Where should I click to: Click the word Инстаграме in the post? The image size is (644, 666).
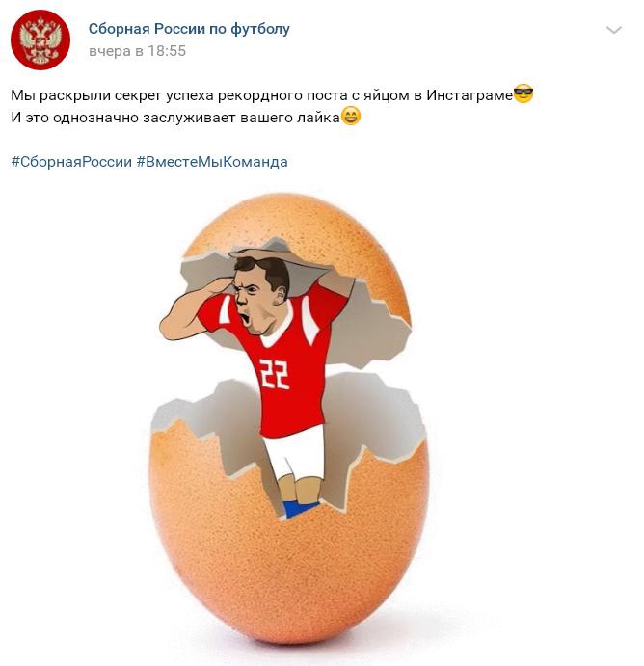click(x=470, y=95)
